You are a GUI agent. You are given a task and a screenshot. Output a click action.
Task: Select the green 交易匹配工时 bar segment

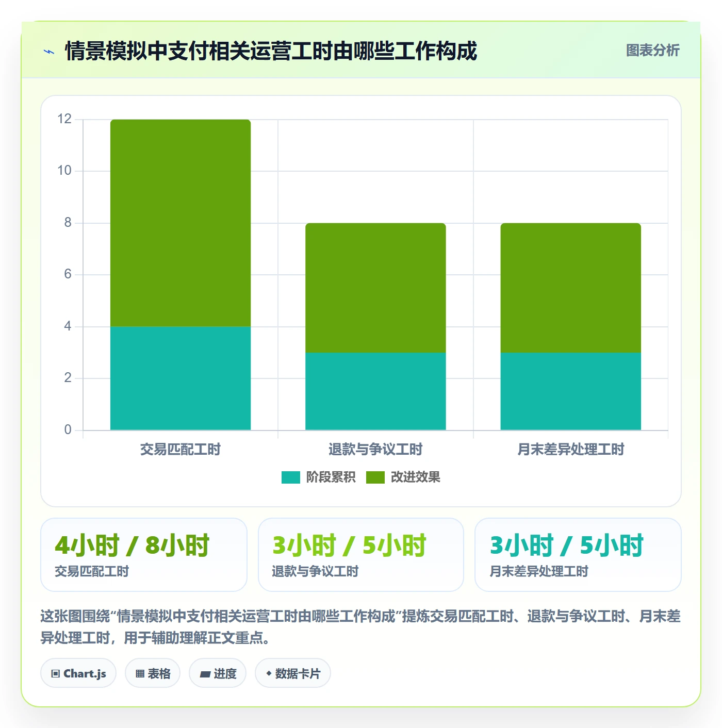pyautogui.click(x=180, y=223)
